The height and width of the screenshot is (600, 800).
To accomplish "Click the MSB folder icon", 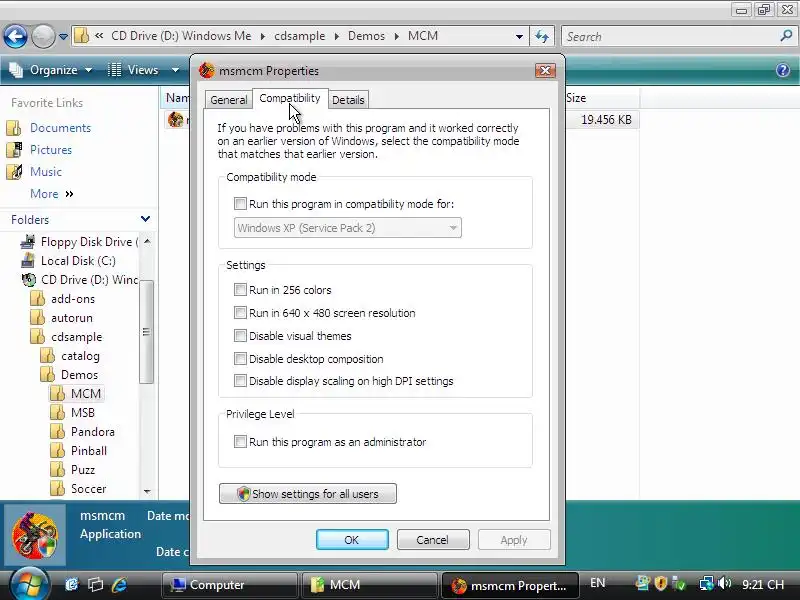I will click(x=58, y=412).
